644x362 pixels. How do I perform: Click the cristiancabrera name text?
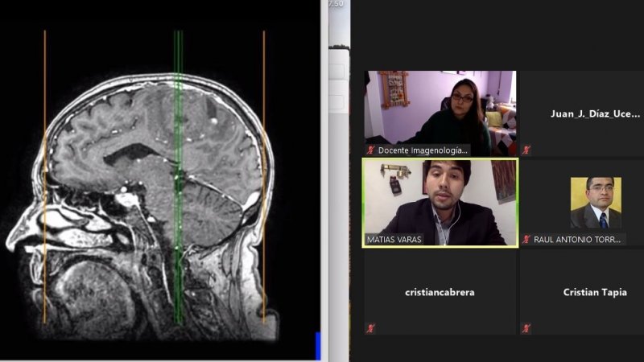439,293
